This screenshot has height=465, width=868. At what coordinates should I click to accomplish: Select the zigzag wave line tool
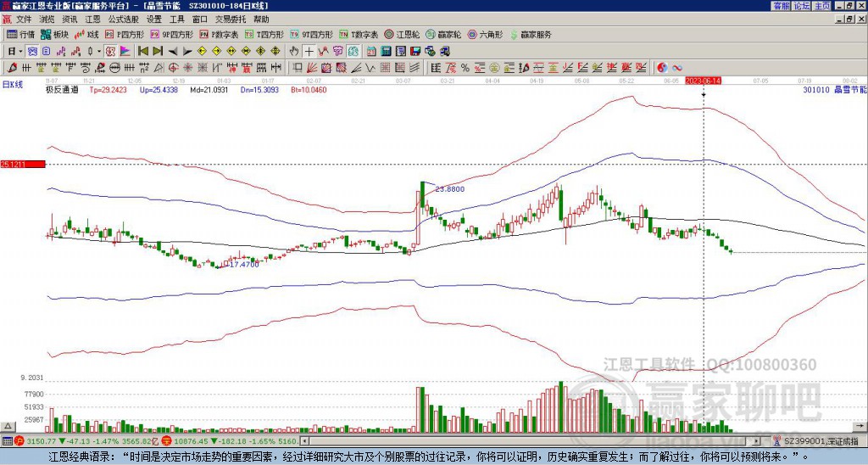coord(370,68)
